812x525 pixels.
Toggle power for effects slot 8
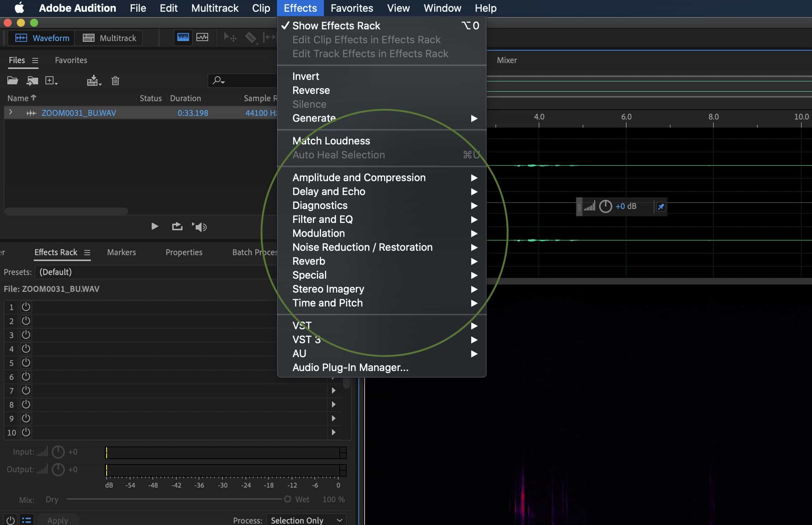point(26,404)
